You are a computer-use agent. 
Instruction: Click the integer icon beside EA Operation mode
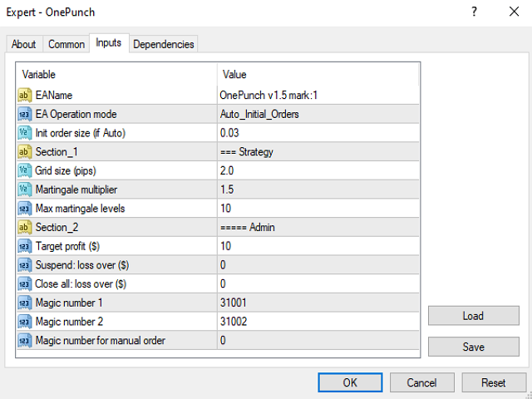[25, 115]
